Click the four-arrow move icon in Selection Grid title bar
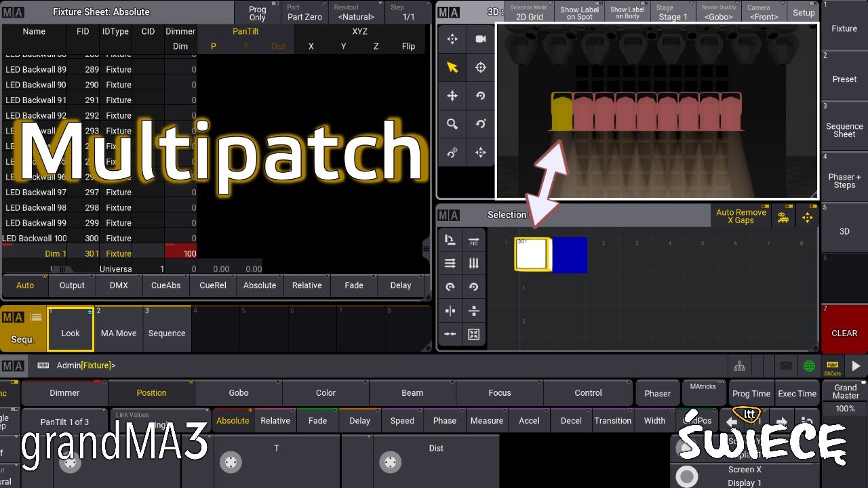 (807, 217)
